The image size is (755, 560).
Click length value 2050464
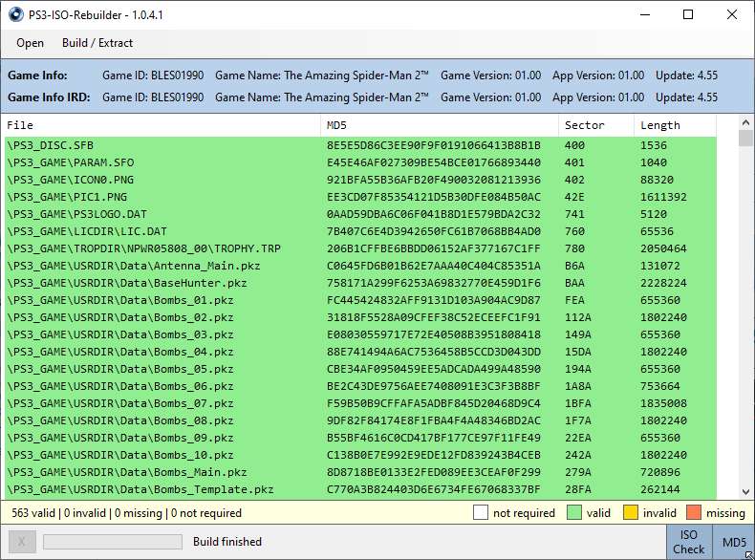pyautogui.click(x=663, y=248)
